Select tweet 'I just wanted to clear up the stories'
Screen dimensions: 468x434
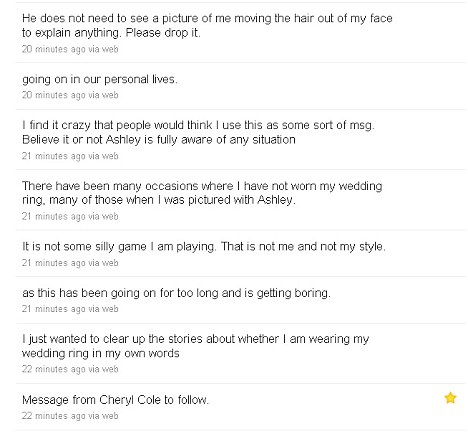click(x=241, y=353)
